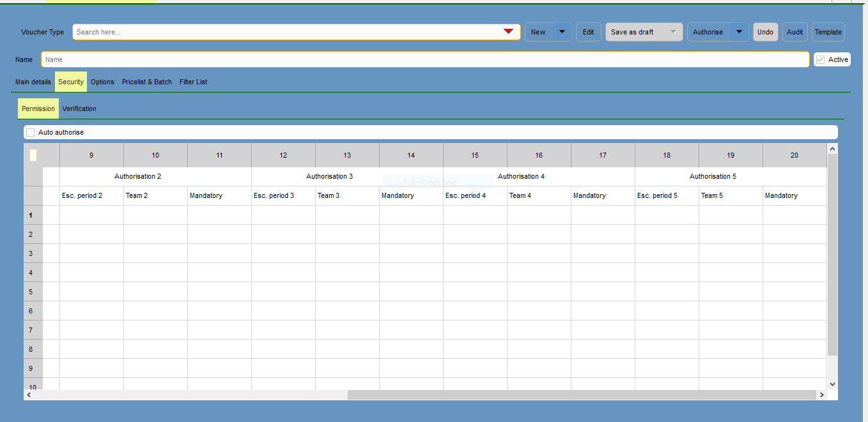This screenshot has width=868, height=422.
Task: Click the horizontal scrollbar right arrow
Action: click(821, 395)
